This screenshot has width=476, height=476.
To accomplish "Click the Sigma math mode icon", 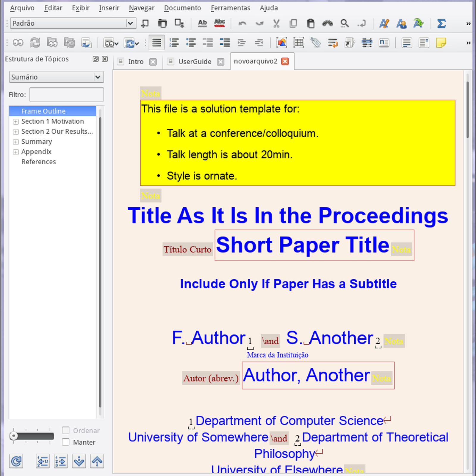I will 441,23.
